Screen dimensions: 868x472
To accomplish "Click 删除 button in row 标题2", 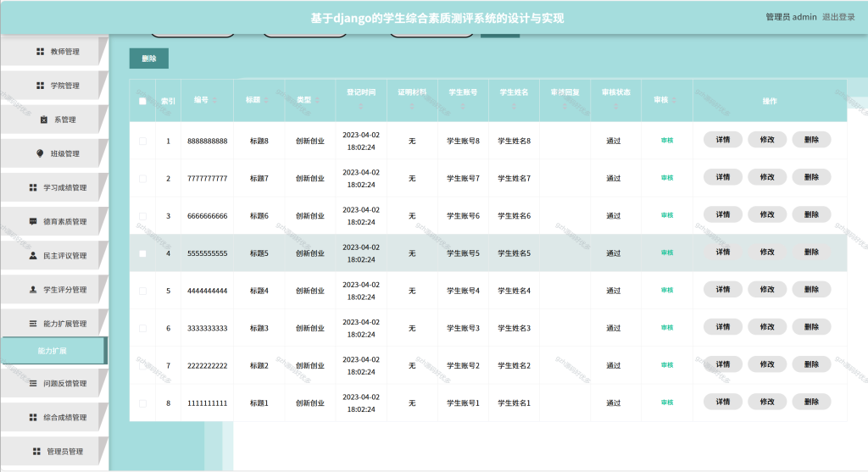I will pos(811,364).
